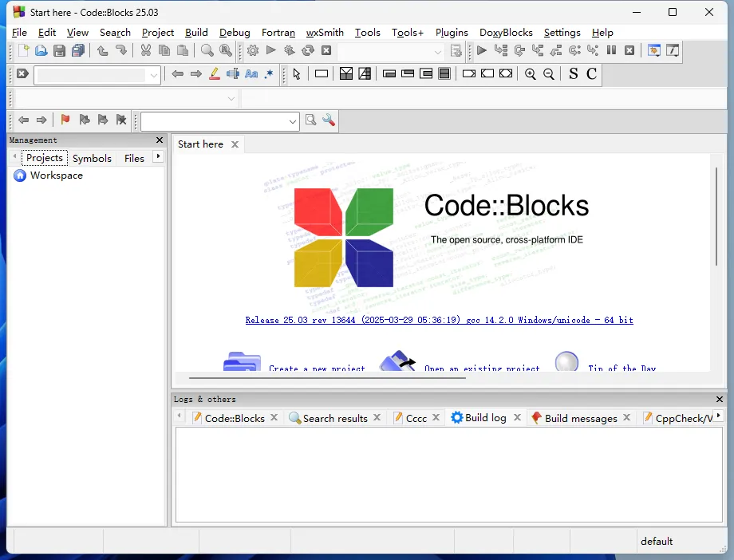The width and height of the screenshot is (734, 560).
Task: Open the wxSmith menu
Action: click(x=325, y=33)
